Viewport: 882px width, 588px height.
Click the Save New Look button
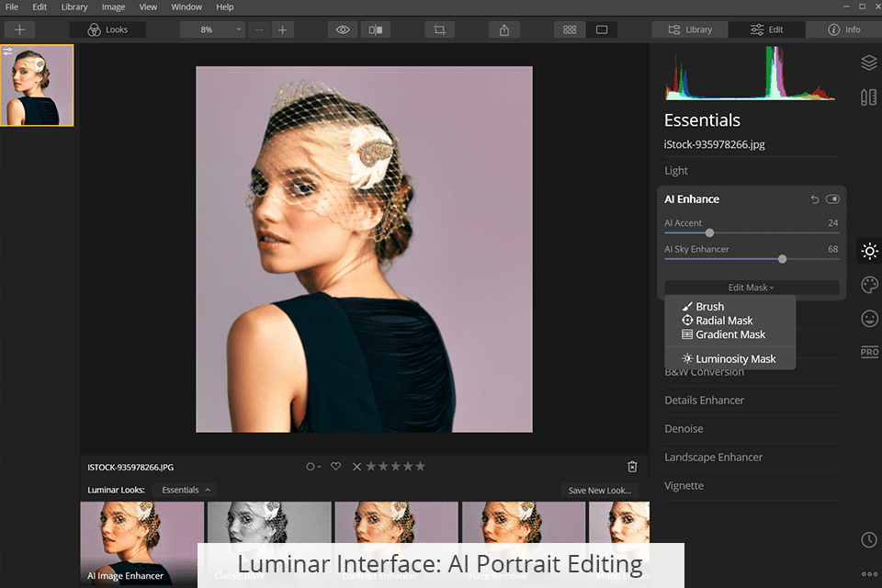coord(599,491)
